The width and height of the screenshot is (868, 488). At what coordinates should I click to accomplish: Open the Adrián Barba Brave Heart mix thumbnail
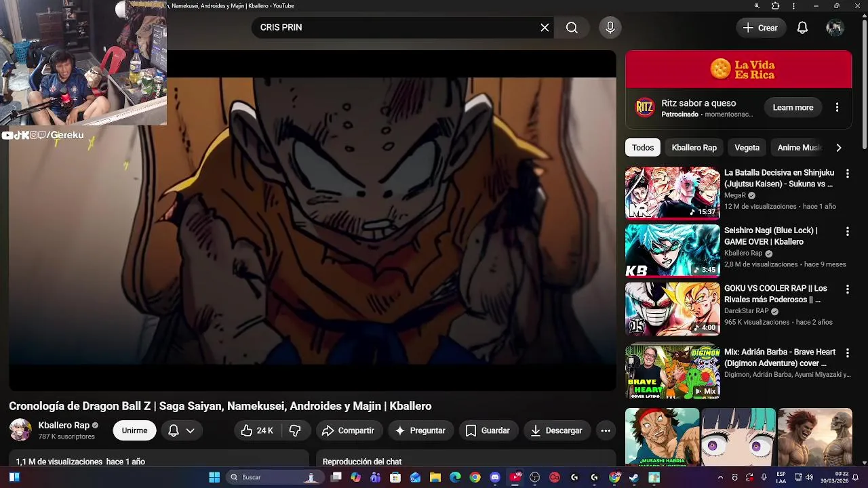coord(672,372)
